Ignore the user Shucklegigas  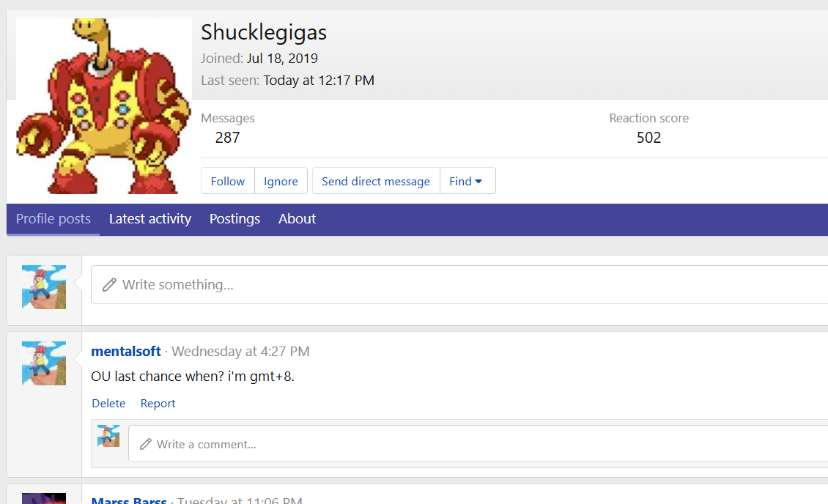click(281, 181)
